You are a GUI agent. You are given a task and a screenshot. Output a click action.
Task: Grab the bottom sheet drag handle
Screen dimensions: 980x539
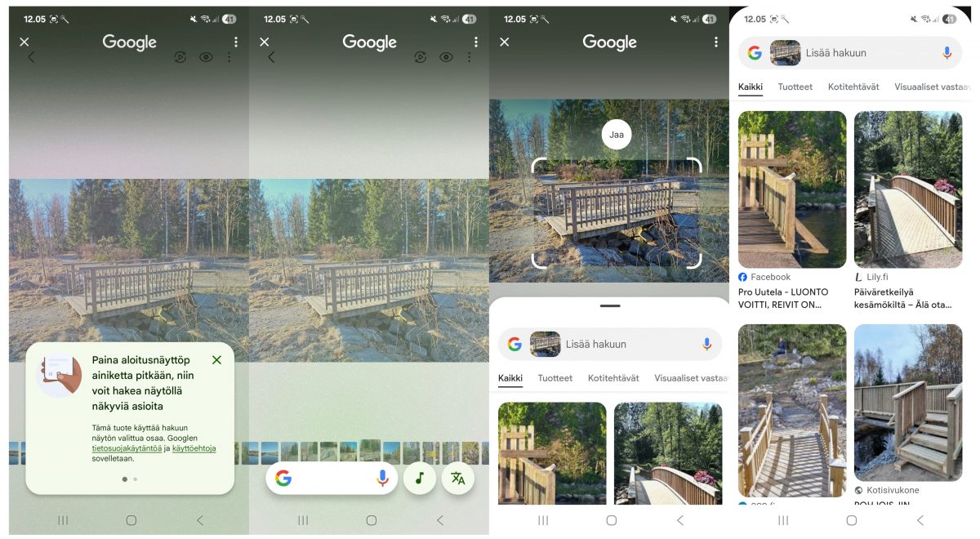tap(610, 305)
